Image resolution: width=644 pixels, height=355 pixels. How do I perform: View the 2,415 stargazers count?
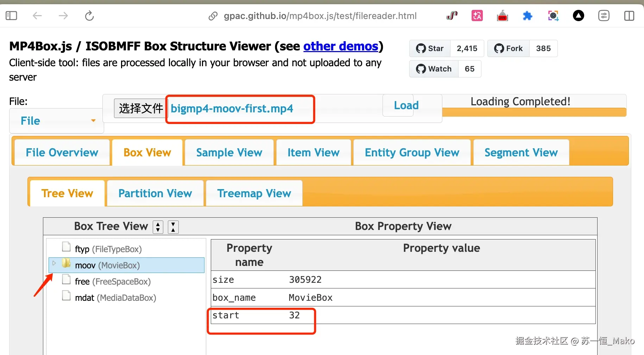(x=467, y=48)
